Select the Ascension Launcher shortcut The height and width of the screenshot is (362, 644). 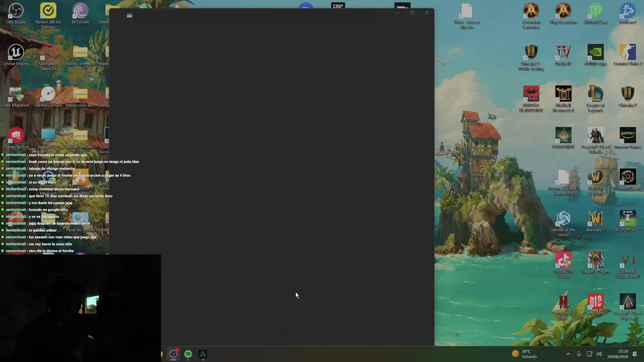(x=531, y=16)
